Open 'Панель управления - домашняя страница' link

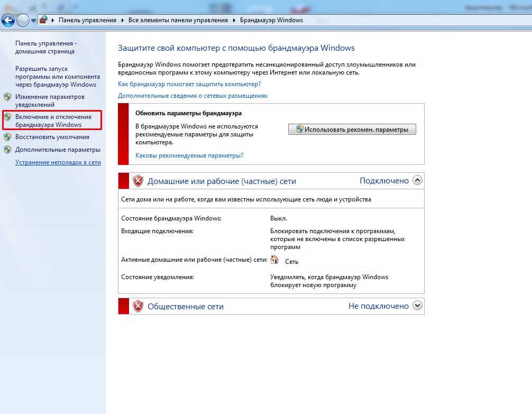click(x=46, y=47)
